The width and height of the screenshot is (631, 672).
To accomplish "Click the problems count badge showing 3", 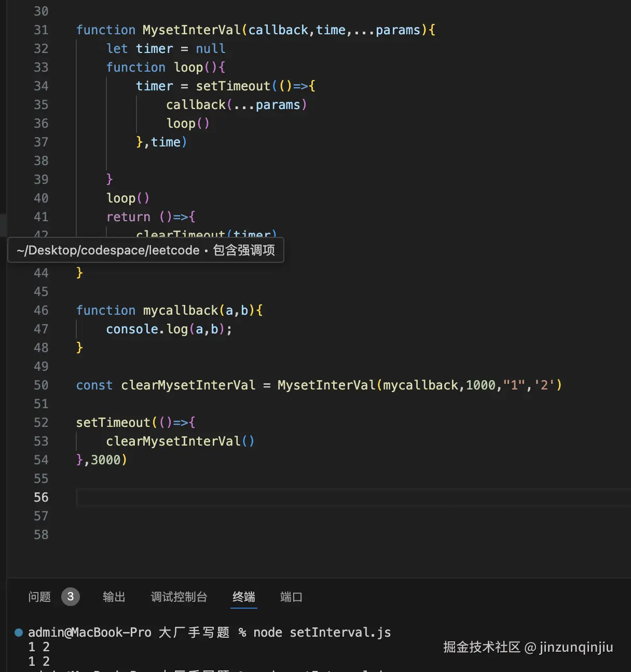I will tap(71, 597).
